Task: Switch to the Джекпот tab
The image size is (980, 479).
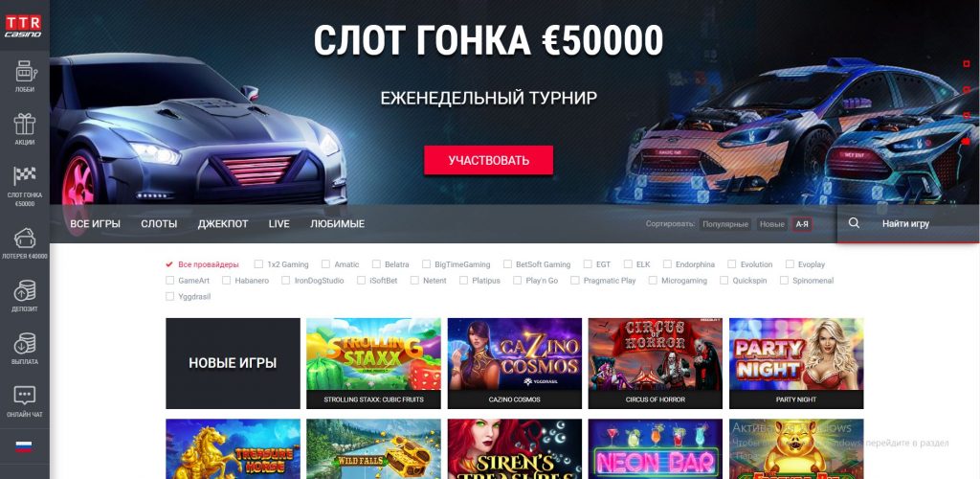Action: tap(223, 224)
